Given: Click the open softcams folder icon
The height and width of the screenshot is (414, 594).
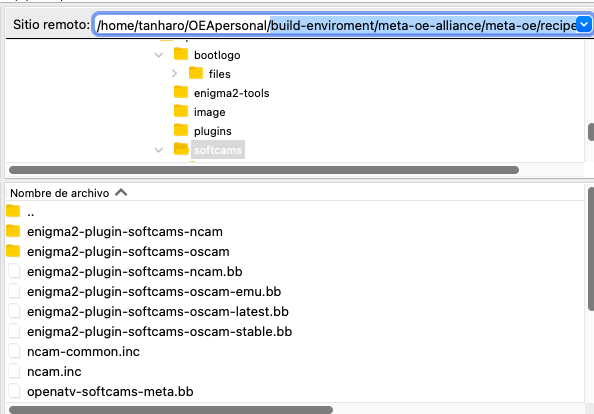Looking at the screenshot, I should 181,149.
